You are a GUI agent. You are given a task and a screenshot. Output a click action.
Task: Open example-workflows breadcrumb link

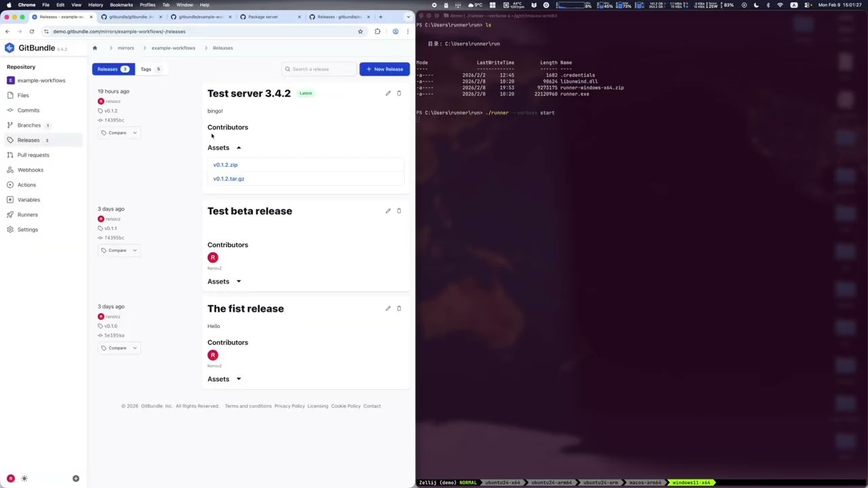(174, 48)
